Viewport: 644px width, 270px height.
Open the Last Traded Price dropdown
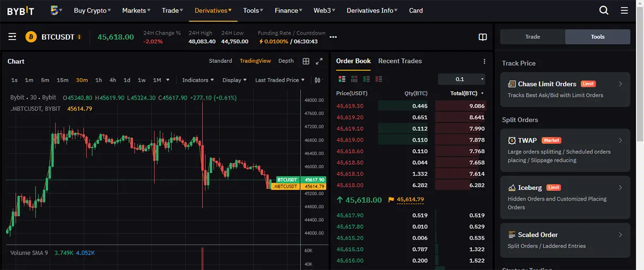coord(280,80)
